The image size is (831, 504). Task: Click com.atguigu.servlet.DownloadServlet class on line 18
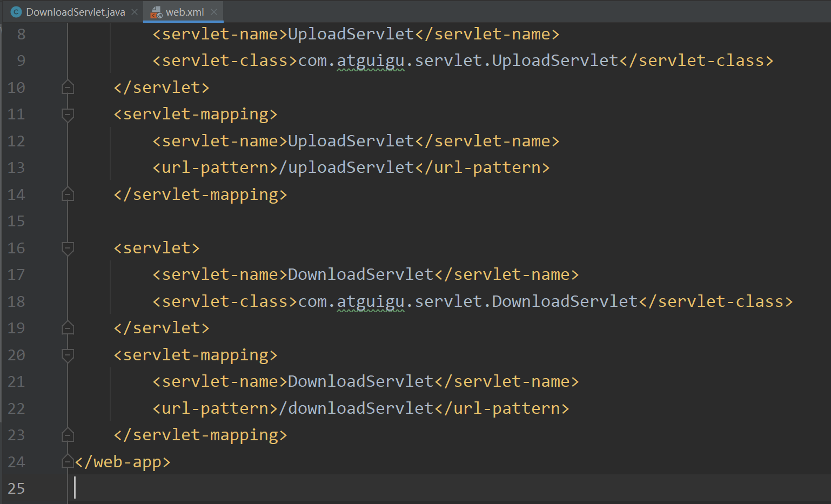[x=468, y=301]
